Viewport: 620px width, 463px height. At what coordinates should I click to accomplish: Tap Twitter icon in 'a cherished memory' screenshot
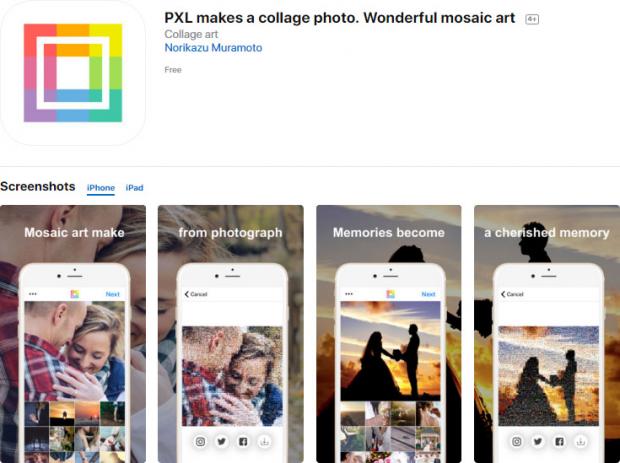[x=538, y=441]
